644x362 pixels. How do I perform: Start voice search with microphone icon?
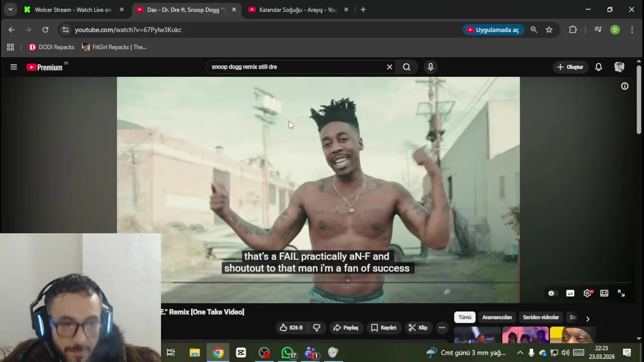431,67
